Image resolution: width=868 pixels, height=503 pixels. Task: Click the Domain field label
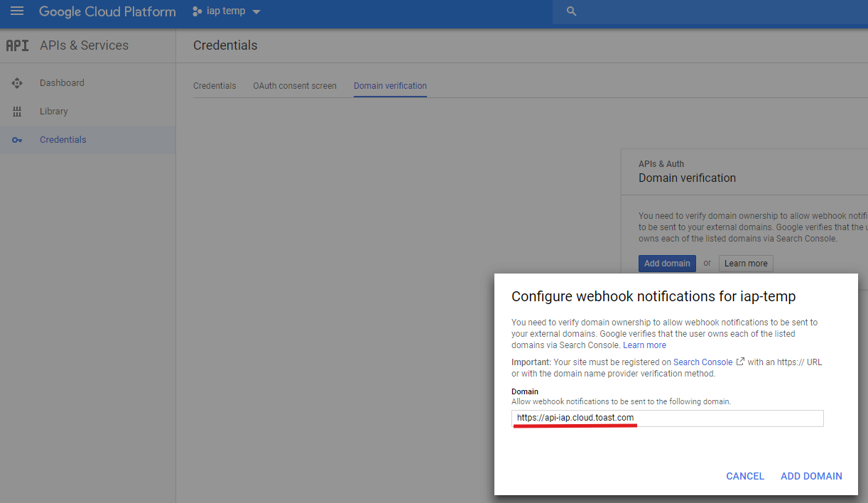[x=525, y=391]
